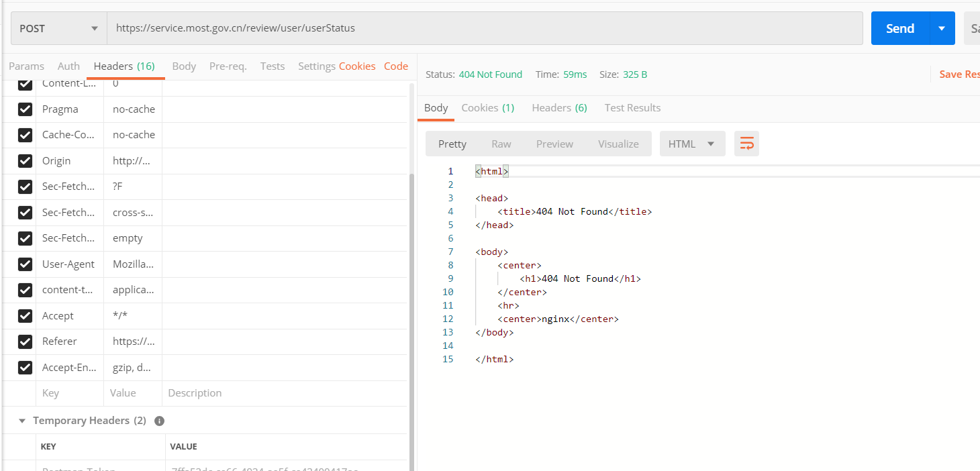Click the response size 325 B

(x=635, y=74)
